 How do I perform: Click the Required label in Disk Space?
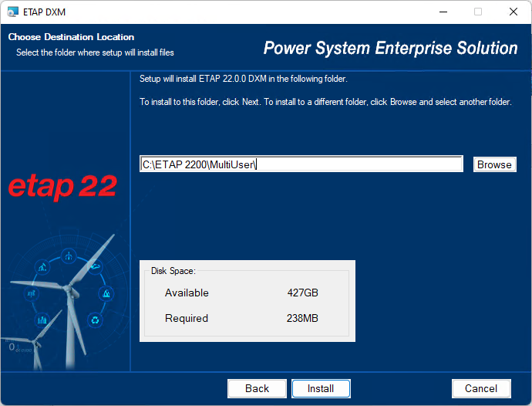(187, 318)
